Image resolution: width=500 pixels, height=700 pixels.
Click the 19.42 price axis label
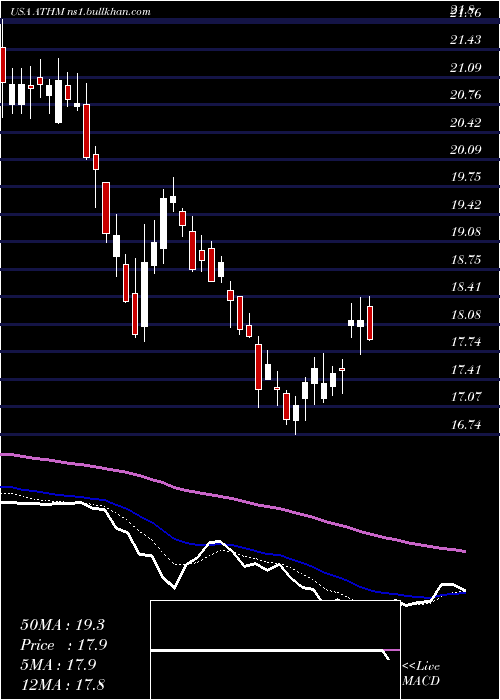[x=466, y=205]
